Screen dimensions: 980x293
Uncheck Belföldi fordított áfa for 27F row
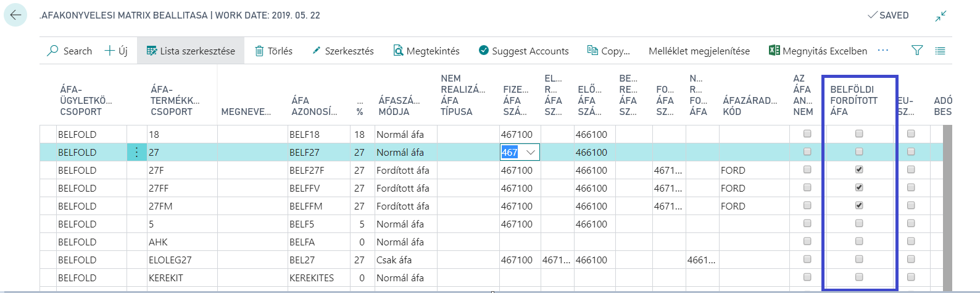point(859,169)
